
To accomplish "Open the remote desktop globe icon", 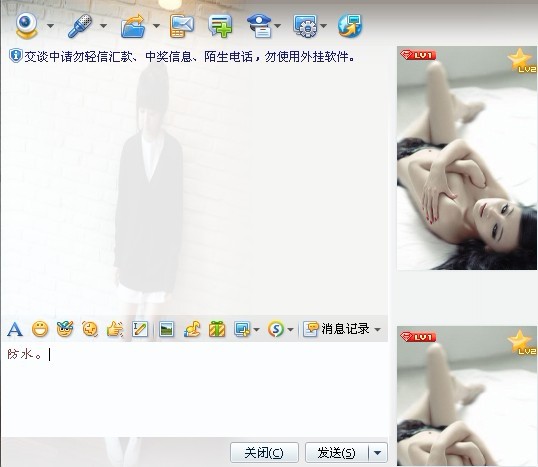I will click(350, 26).
